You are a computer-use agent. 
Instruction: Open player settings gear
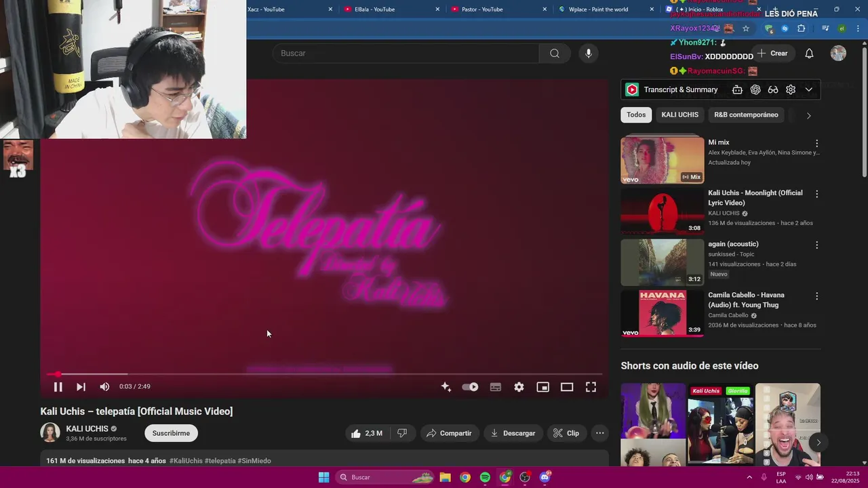coord(519,387)
